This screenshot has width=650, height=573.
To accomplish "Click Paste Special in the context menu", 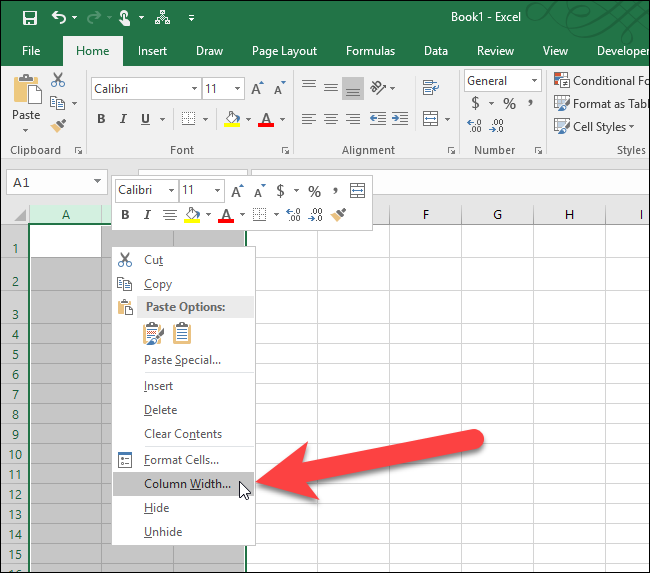I will [182, 360].
